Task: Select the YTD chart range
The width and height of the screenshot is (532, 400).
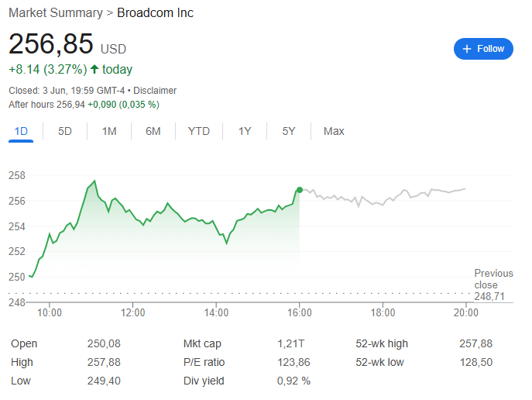Action: tap(199, 131)
